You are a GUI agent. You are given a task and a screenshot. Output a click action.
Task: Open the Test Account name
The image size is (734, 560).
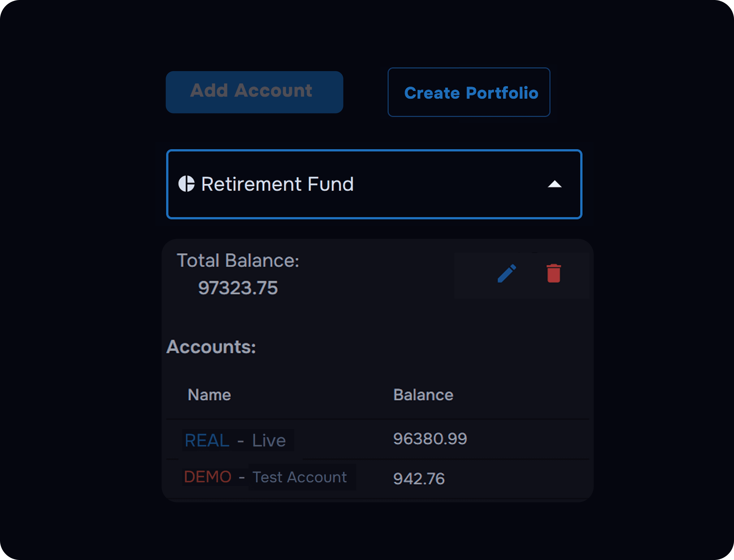300,477
